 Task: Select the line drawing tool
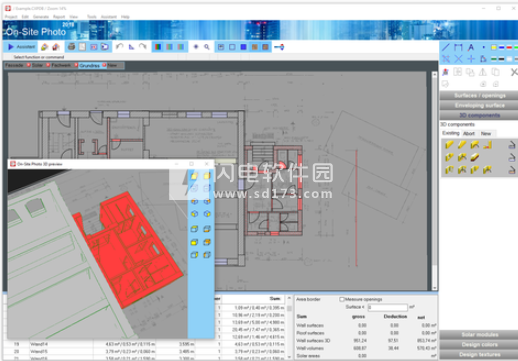point(446,47)
